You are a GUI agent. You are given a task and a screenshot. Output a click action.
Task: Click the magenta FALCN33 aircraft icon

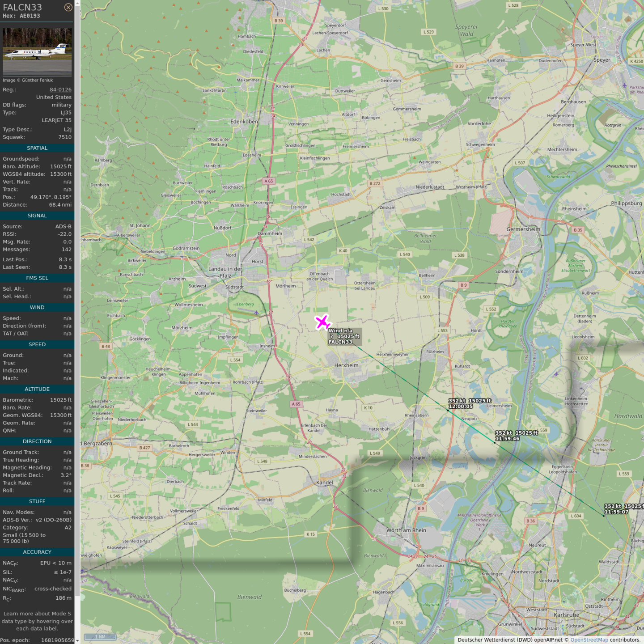[322, 322]
